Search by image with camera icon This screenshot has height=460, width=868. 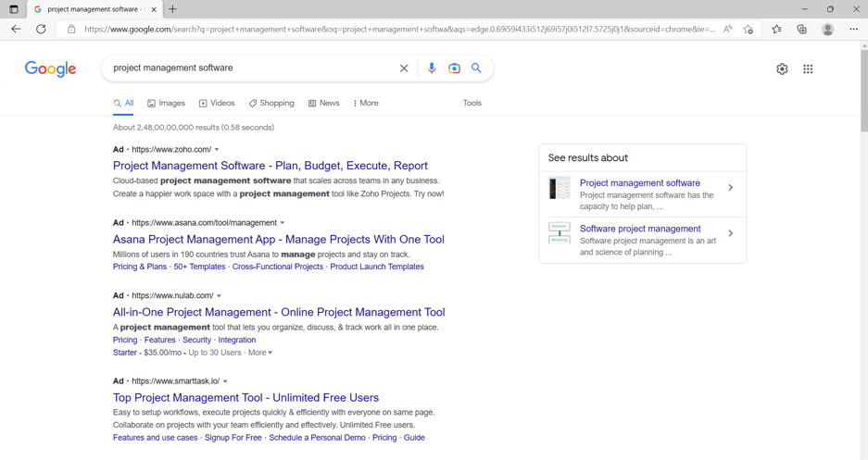click(454, 68)
